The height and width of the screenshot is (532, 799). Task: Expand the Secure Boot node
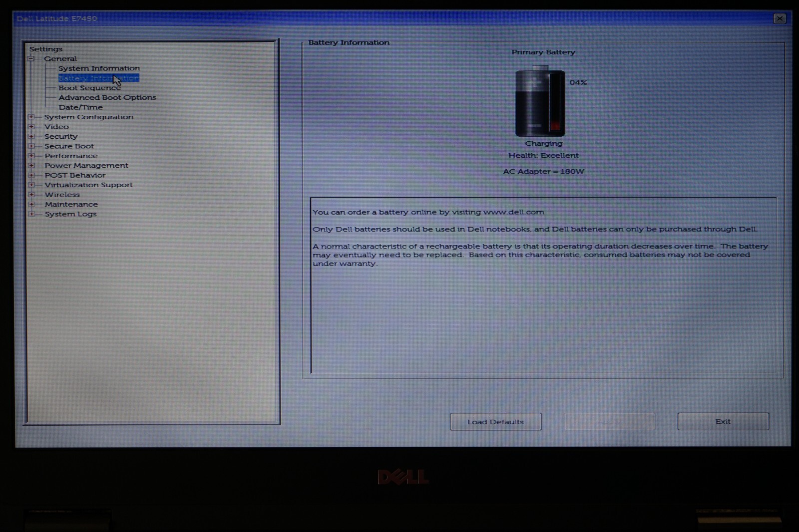tap(31, 146)
